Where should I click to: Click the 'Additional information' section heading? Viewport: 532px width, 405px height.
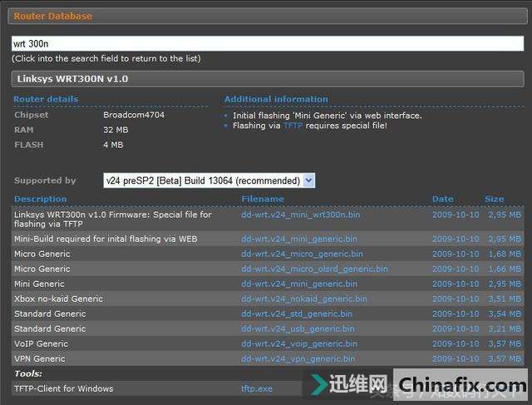[276, 99]
